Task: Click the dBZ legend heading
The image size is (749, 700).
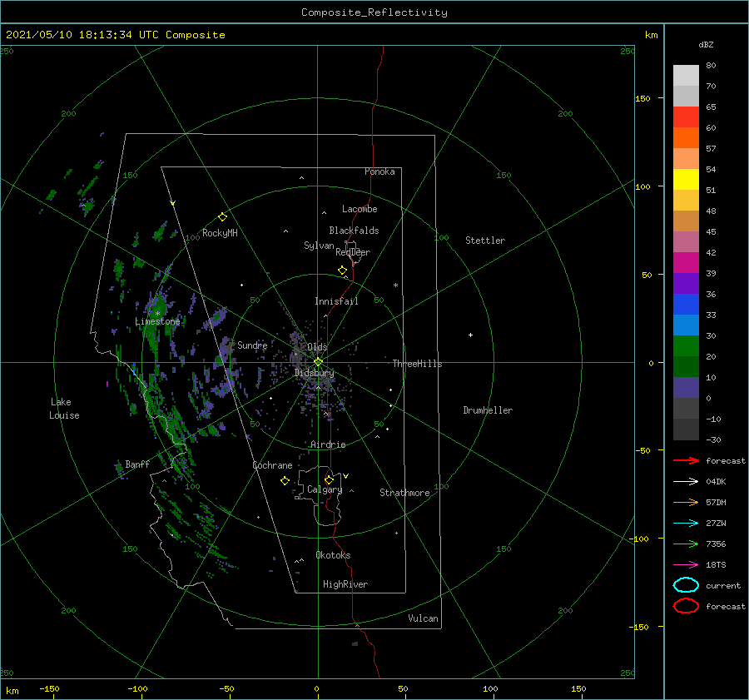Action: [706, 44]
